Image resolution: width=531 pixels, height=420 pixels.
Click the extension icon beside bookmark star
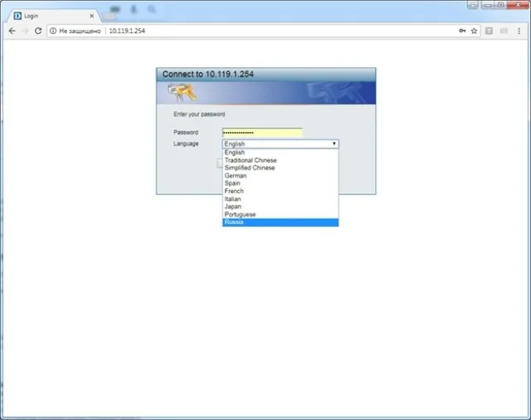pyautogui.click(x=489, y=31)
